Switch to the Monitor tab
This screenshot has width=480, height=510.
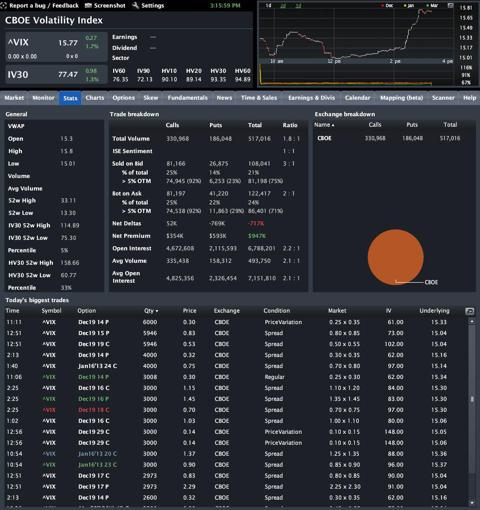[43, 98]
